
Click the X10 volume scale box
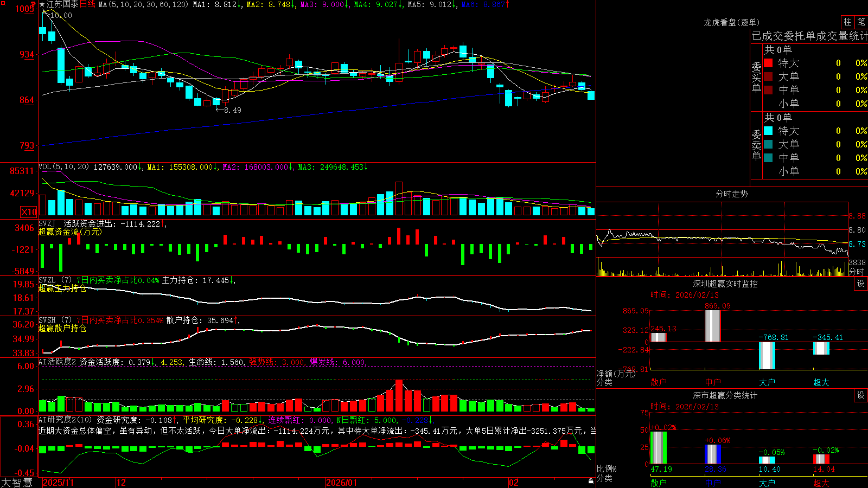[29, 212]
